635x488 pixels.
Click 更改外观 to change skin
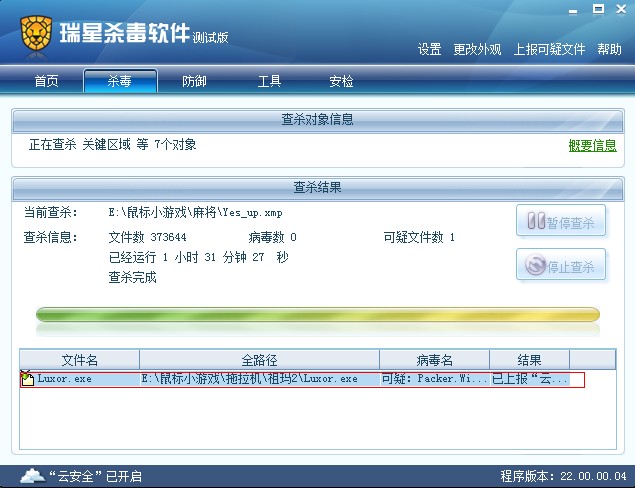[477, 49]
